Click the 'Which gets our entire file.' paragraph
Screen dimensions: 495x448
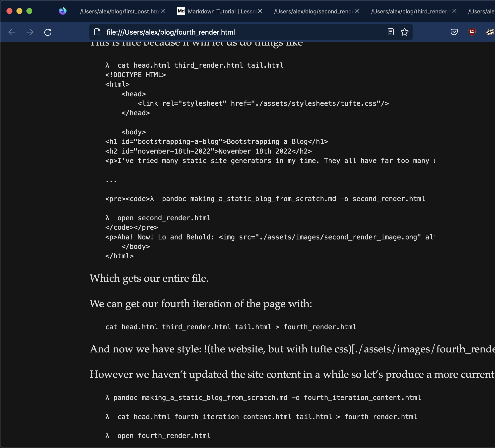click(x=149, y=278)
